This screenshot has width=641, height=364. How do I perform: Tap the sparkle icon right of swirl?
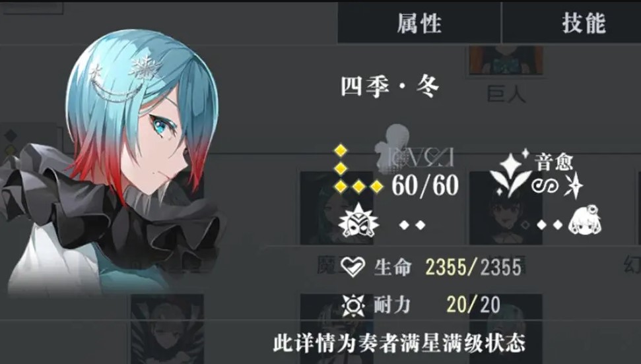(x=574, y=185)
